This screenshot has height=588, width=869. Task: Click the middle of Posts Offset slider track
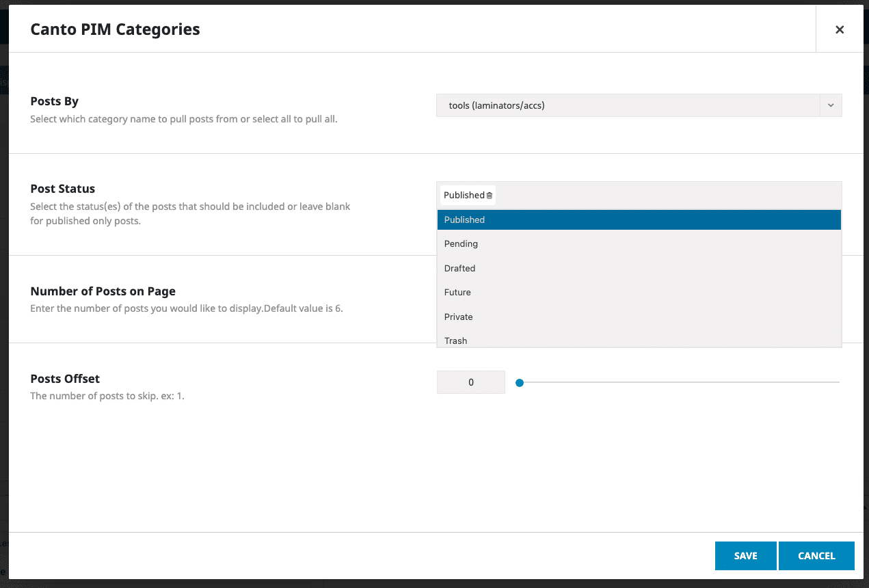click(679, 383)
